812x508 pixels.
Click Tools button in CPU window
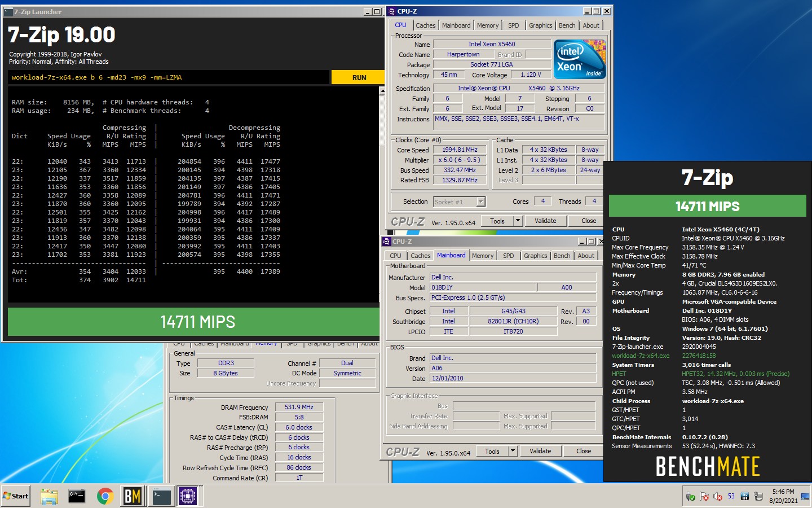pos(497,221)
